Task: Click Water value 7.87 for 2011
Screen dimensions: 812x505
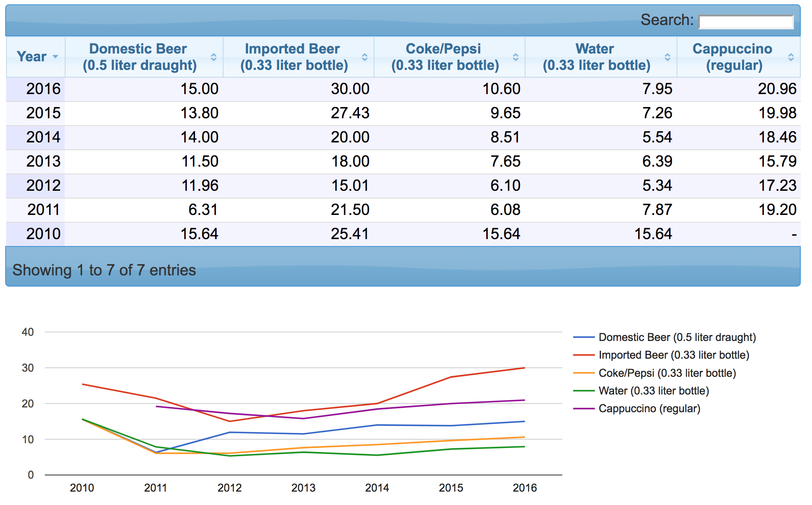Action: click(657, 210)
